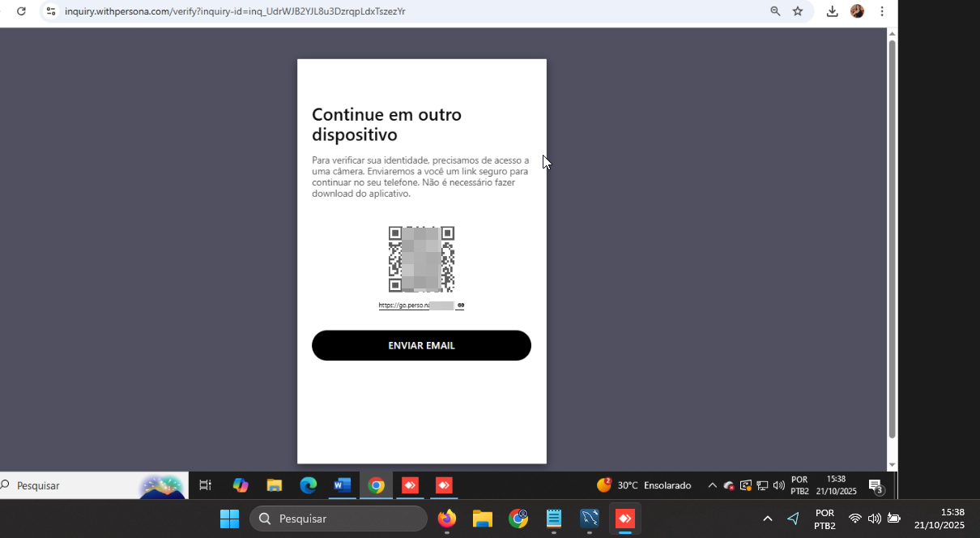Open volume control in remote Windows 10 tray
Image resolution: width=980 pixels, height=538 pixels.
click(x=779, y=485)
